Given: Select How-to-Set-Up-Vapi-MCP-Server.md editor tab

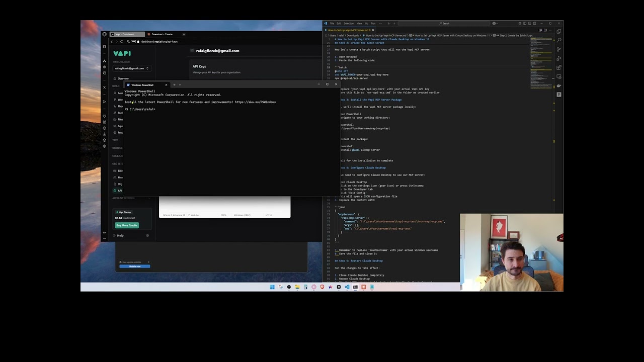Looking at the screenshot, I should 348,30.
